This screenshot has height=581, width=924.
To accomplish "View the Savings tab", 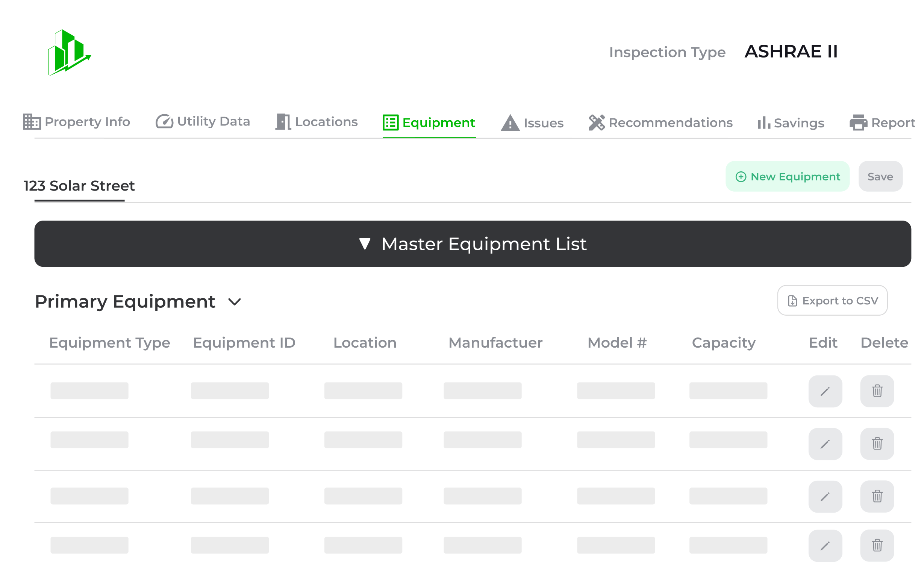I will (791, 123).
